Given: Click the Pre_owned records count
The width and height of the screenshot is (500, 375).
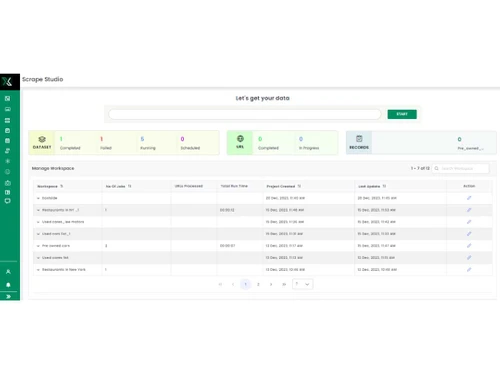Looking at the screenshot, I should [459, 139].
